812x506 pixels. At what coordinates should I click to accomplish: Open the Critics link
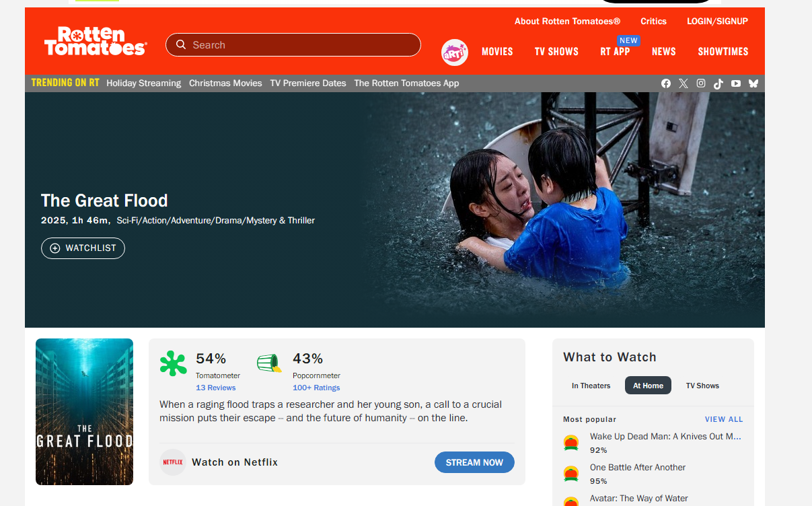(653, 22)
